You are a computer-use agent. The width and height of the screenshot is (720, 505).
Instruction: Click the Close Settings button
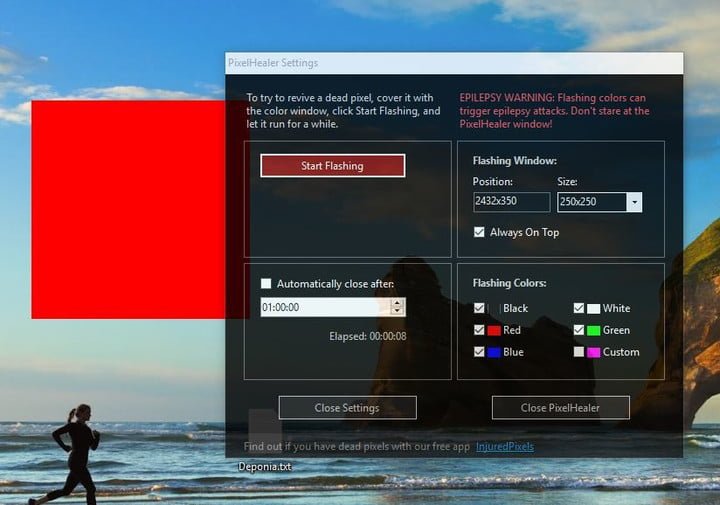[x=347, y=408]
